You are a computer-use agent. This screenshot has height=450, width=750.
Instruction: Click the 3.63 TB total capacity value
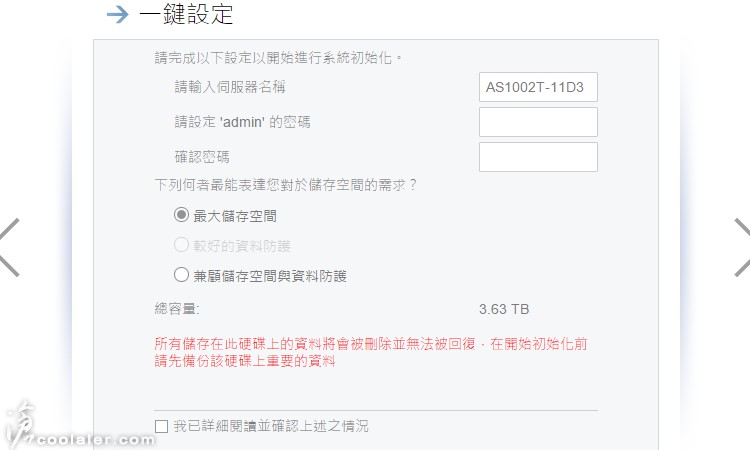click(504, 309)
